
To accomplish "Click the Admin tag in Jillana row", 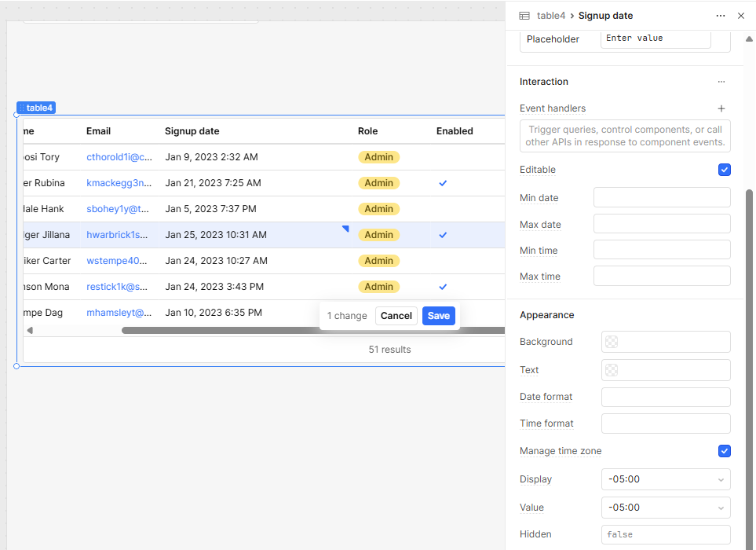I will pos(378,236).
